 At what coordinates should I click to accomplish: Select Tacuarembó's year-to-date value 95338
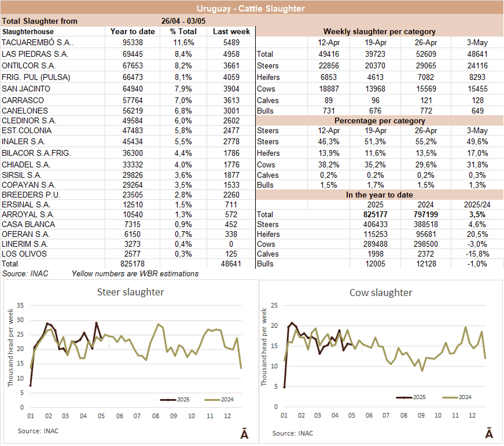133,42
